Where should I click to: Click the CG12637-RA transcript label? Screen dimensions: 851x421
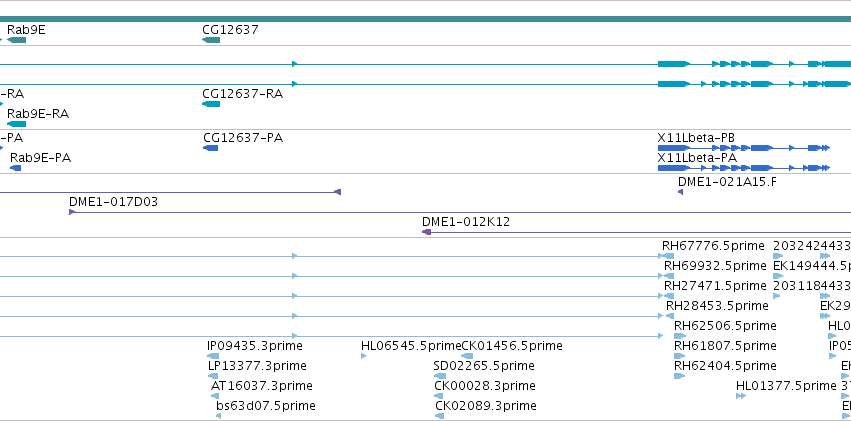coord(243,94)
